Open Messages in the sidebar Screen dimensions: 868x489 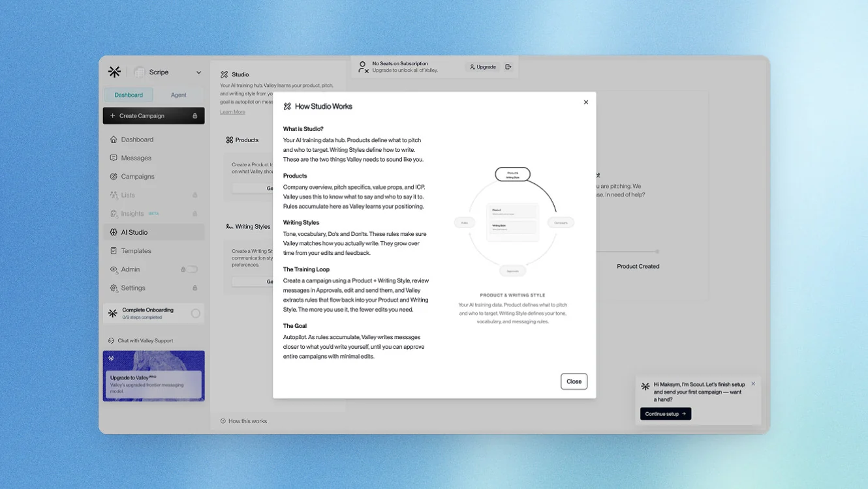153,158
